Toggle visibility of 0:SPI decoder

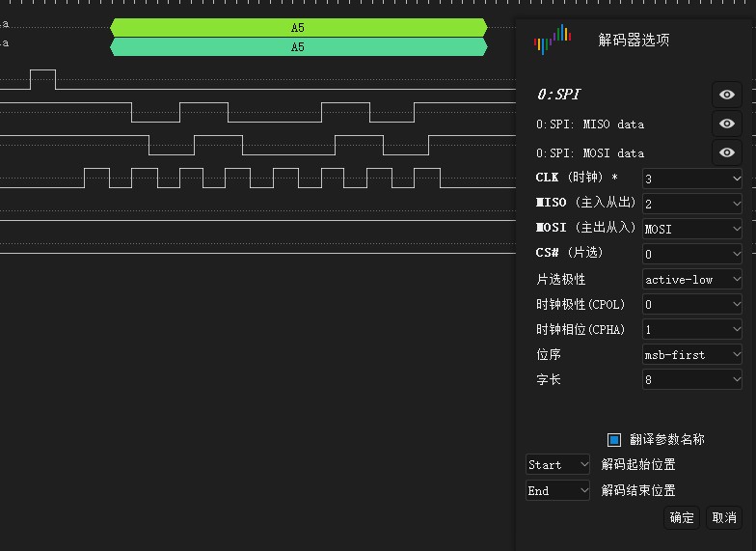(x=727, y=95)
